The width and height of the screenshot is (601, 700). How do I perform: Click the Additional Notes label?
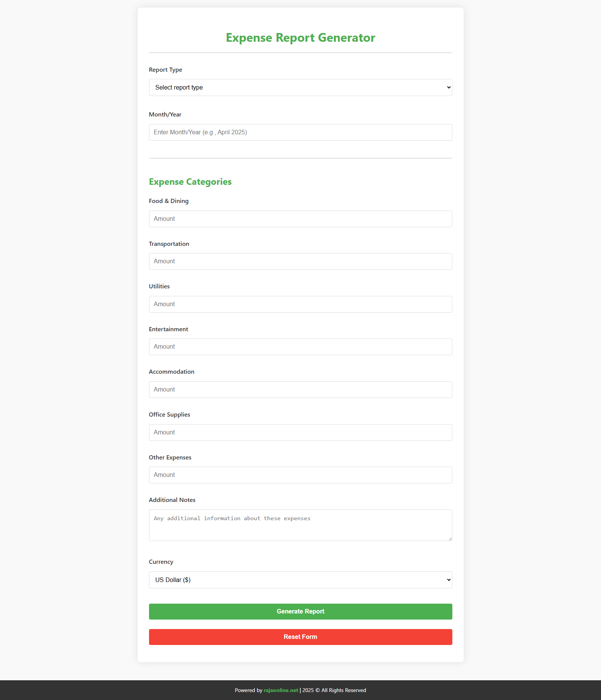coord(172,500)
